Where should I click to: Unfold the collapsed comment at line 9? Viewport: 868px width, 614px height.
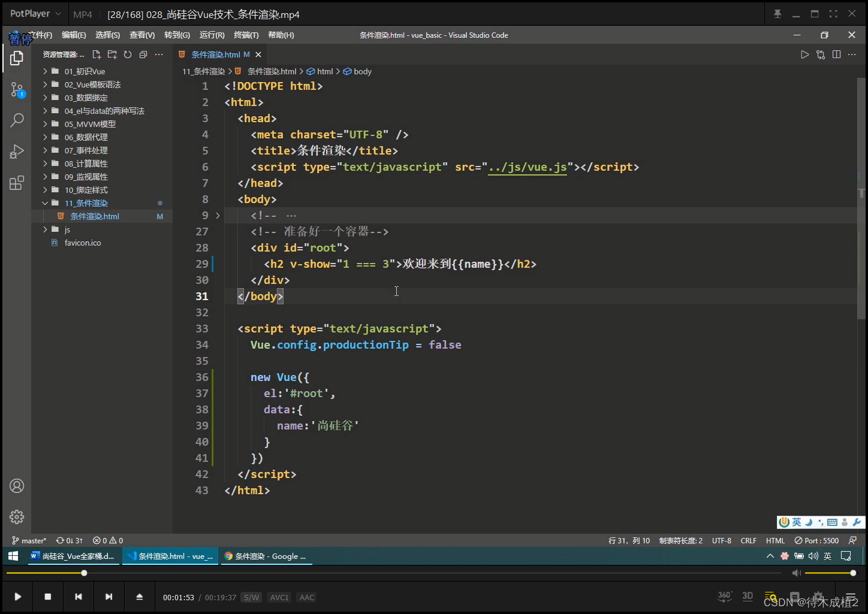(218, 216)
